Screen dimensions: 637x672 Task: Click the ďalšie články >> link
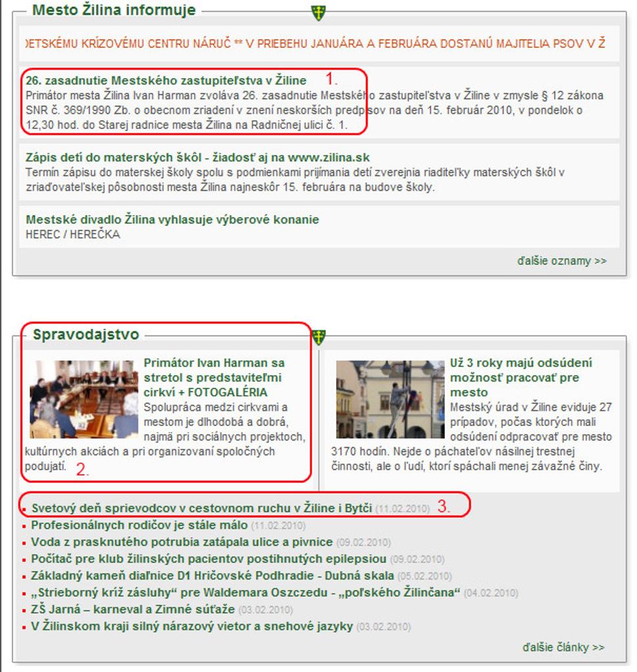[563, 647]
